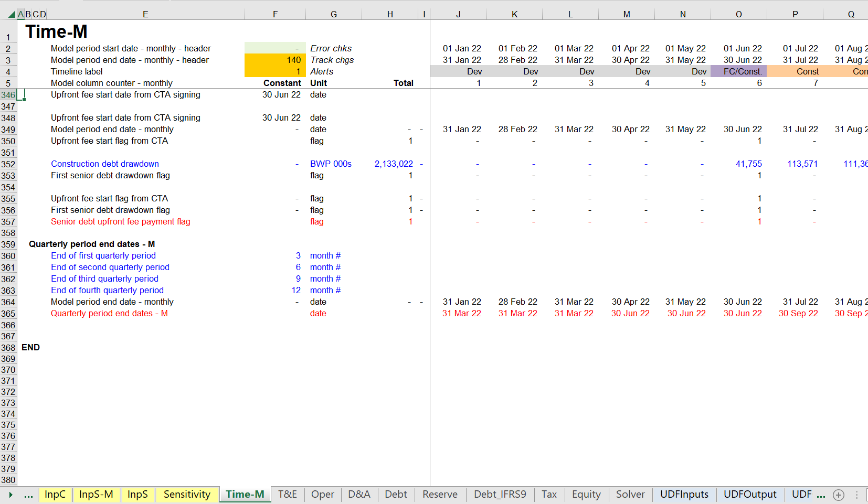Viewport: 868px width, 504px height.
Task: Click the orange cell containing 140
Action: [275, 60]
